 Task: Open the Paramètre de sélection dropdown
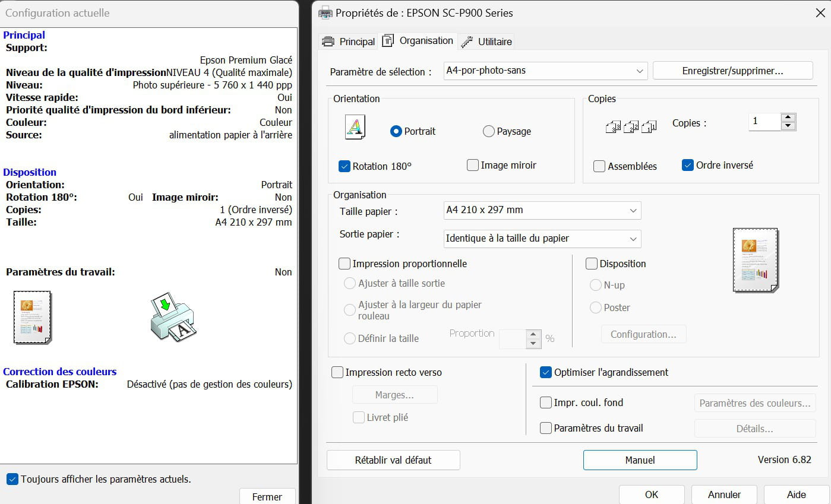click(545, 71)
